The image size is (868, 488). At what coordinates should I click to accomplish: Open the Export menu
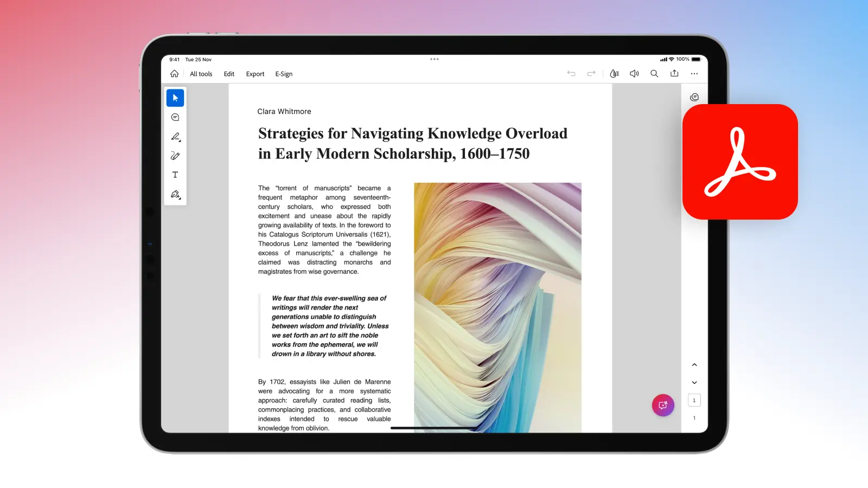(x=255, y=74)
